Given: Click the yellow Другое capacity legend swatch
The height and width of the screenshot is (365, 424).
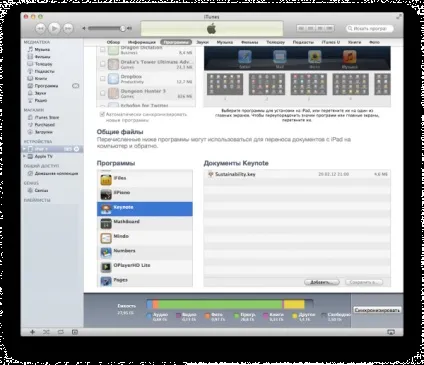Looking at the screenshot, I should click(295, 315).
